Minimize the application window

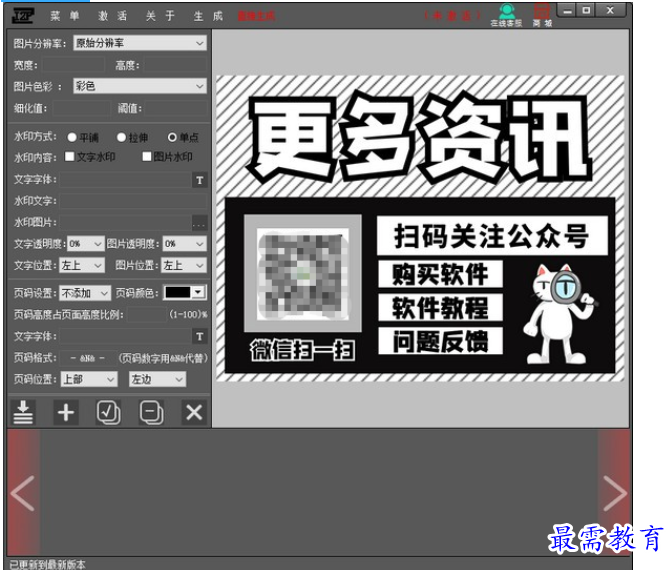(568, 10)
